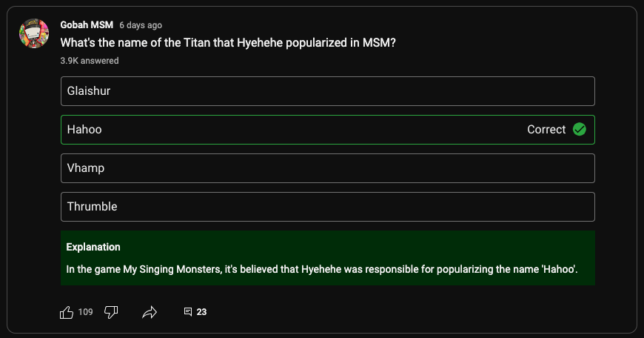Click the share arrow icon

(x=150, y=312)
